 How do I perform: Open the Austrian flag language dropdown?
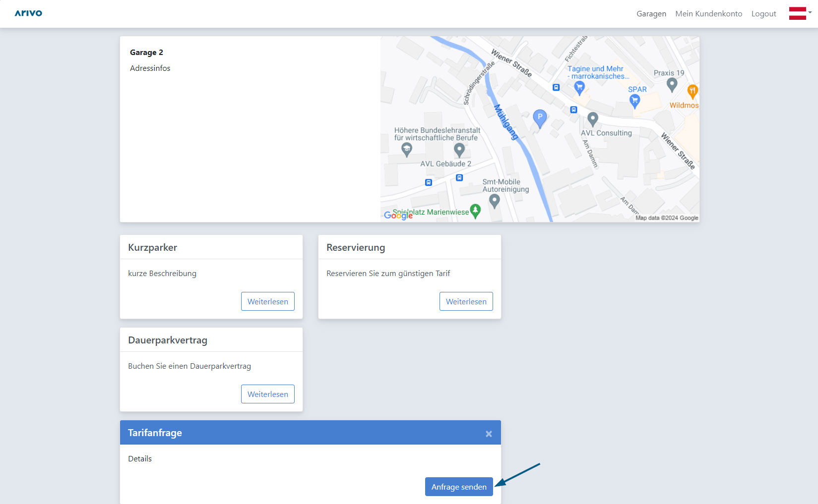click(x=800, y=13)
